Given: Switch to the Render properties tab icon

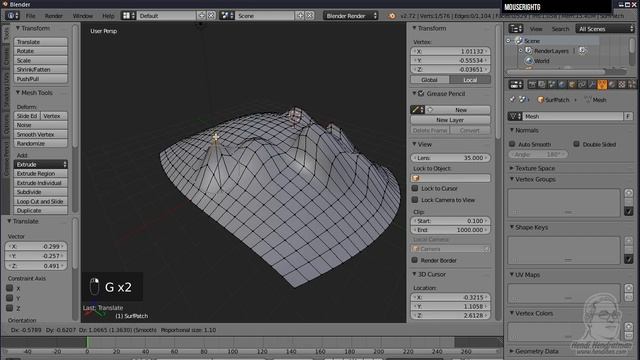Looking at the screenshot, I should pyautogui.click(x=532, y=84).
